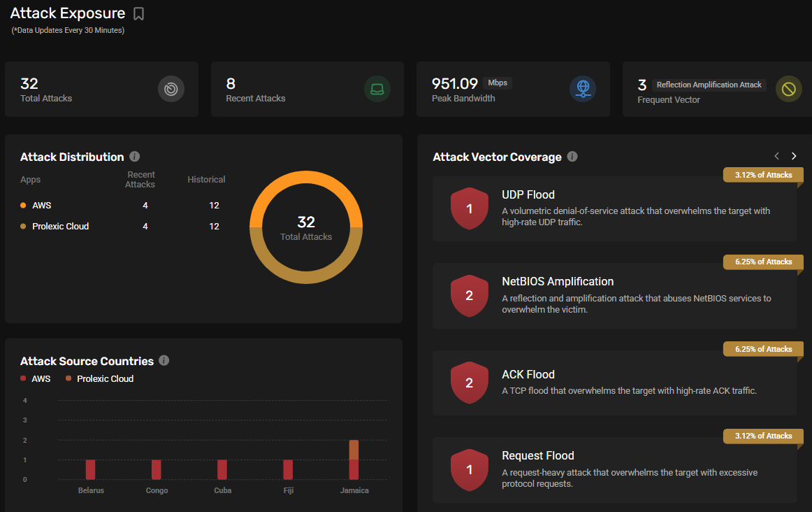The height and width of the screenshot is (512, 812).
Task: Click the Request Flood title
Action: pos(538,455)
